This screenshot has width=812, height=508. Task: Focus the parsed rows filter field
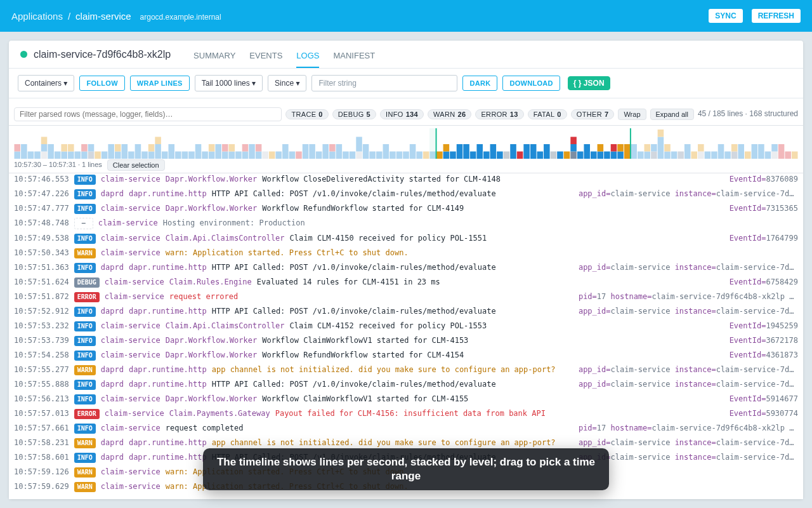(x=148, y=114)
